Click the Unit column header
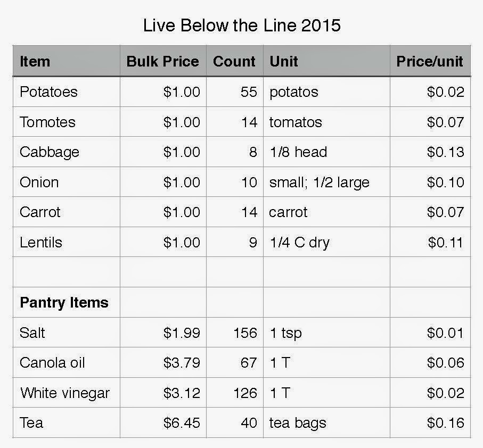This screenshot has height=448, width=483. pyautogui.click(x=326, y=61)
